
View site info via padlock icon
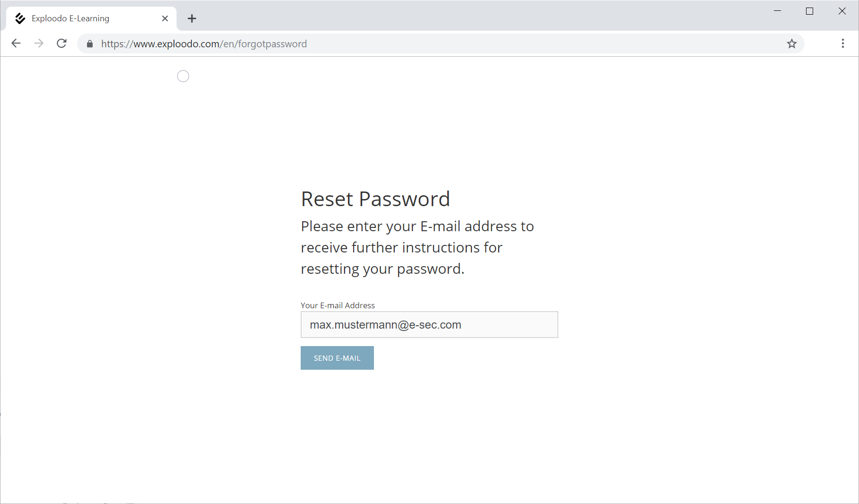tap(90, 44)
